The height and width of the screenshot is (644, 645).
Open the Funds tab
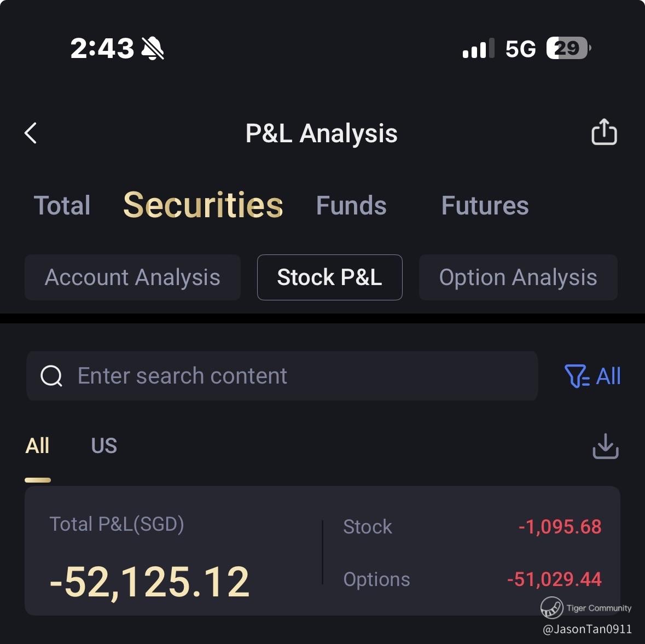pos(351,205)
